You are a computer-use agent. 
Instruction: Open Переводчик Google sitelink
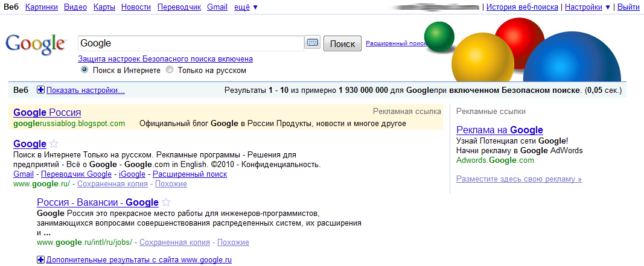pos(77,174)
